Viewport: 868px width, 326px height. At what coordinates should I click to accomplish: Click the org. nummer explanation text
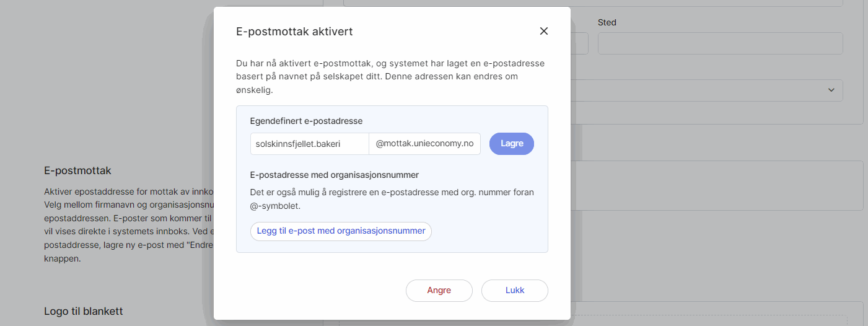(x=392, y=198)
